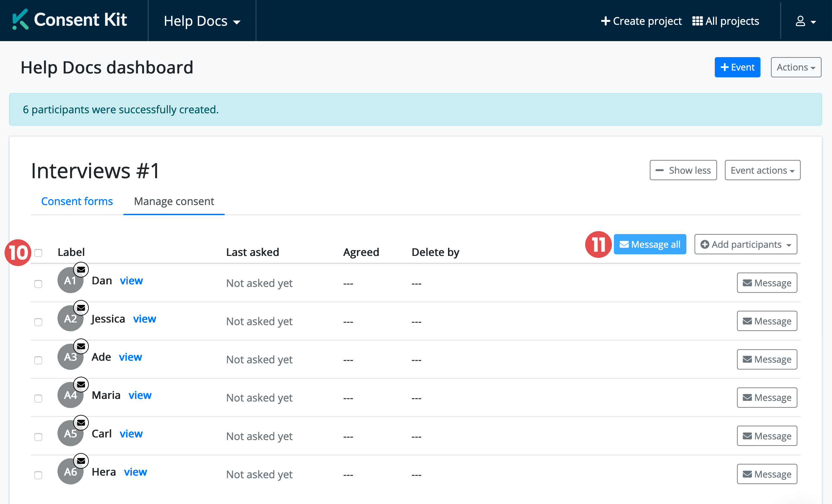
Task: Toggle the select-all checkbox beside Label
Action: (39, 253)
